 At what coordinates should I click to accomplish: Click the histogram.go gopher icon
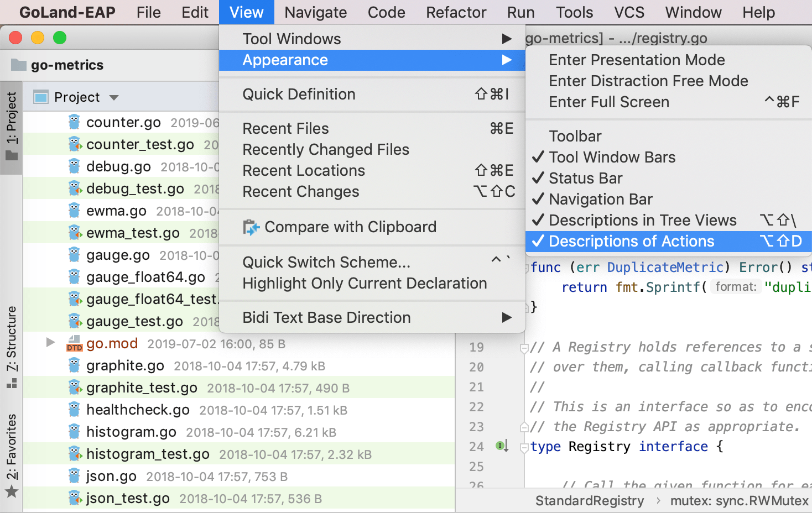point(74,431)
